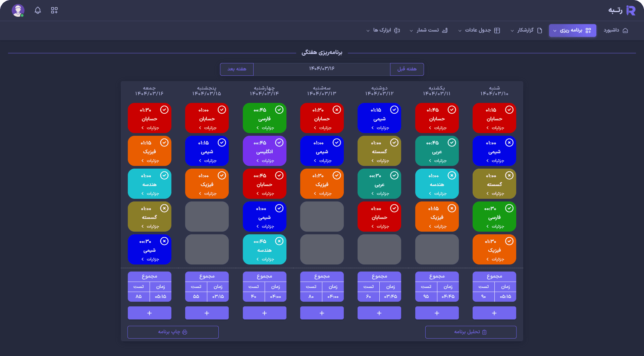Go to previous week with هفته قبل
The height and width of the screenshot is (356, 644).
[x=407, y=69]
